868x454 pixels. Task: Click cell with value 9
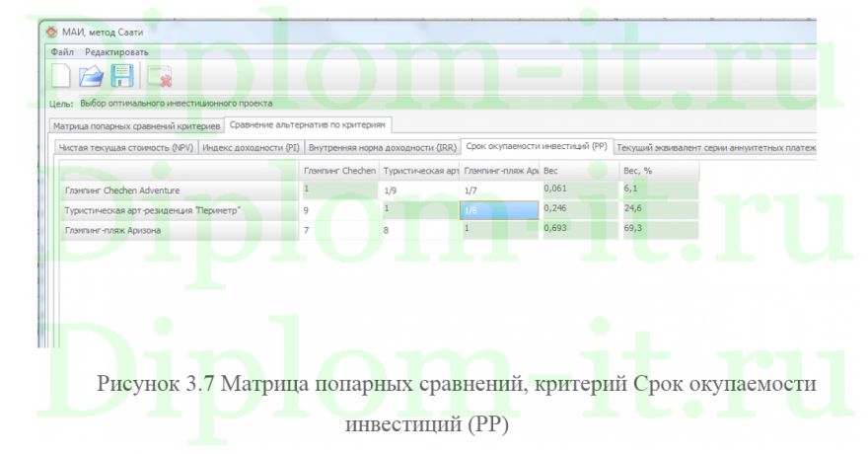339,210
